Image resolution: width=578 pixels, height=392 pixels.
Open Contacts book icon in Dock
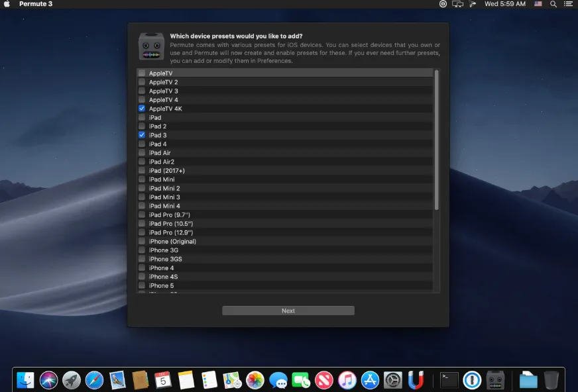point(140,380)
